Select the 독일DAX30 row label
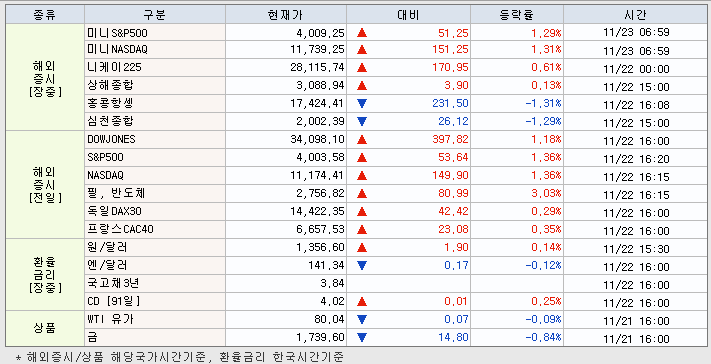 (114, 211)
